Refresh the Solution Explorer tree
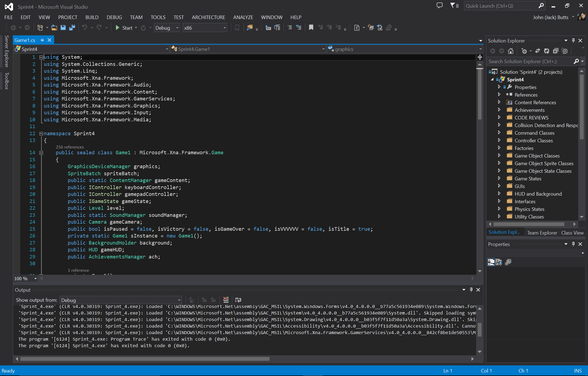This screenshot has width=588, height=376. pos(546,51)
